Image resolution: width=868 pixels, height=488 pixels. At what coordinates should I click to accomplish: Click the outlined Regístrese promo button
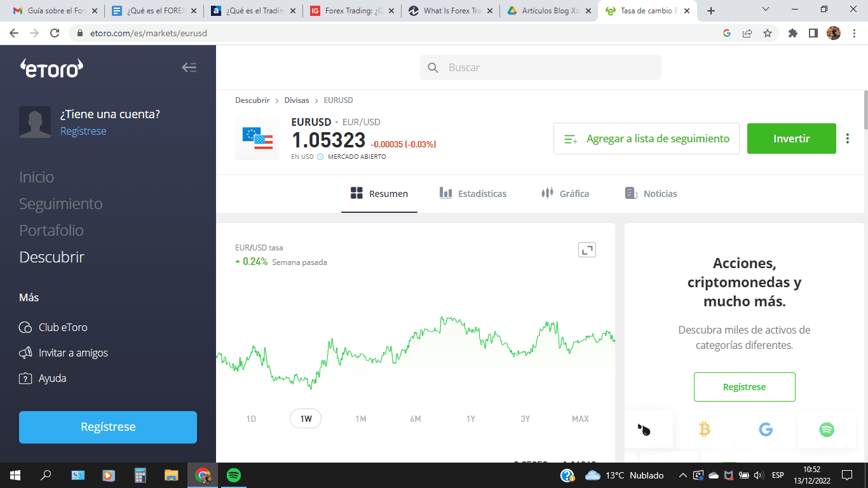tap(745, 387)
